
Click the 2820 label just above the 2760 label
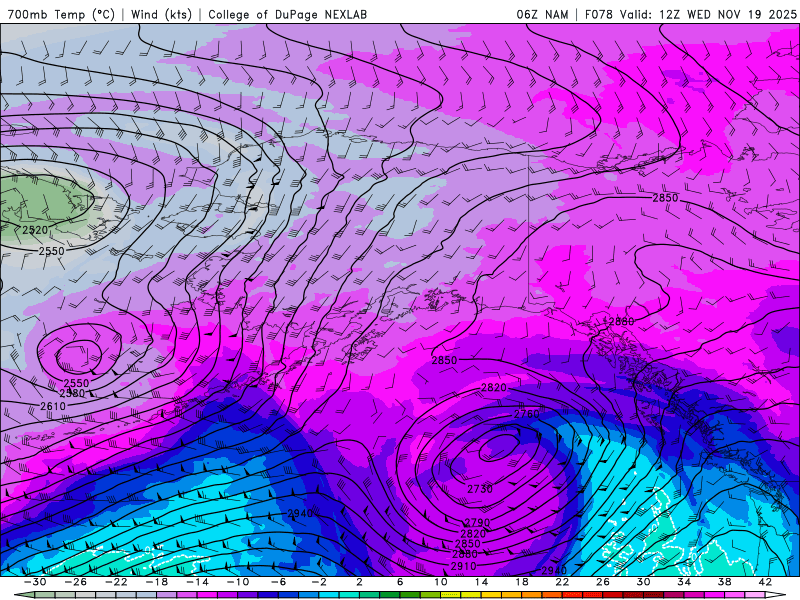tap(494, 388)
